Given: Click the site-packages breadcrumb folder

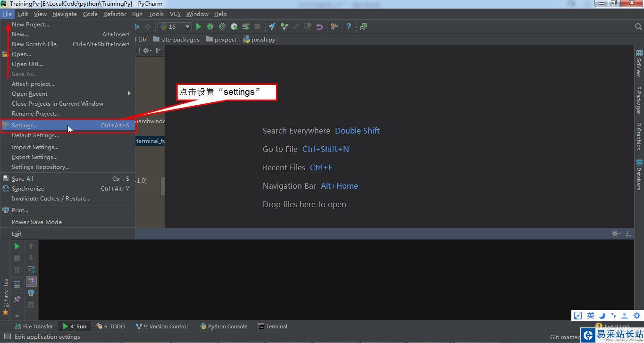Looking at the screenshot, I should (176, 40).
